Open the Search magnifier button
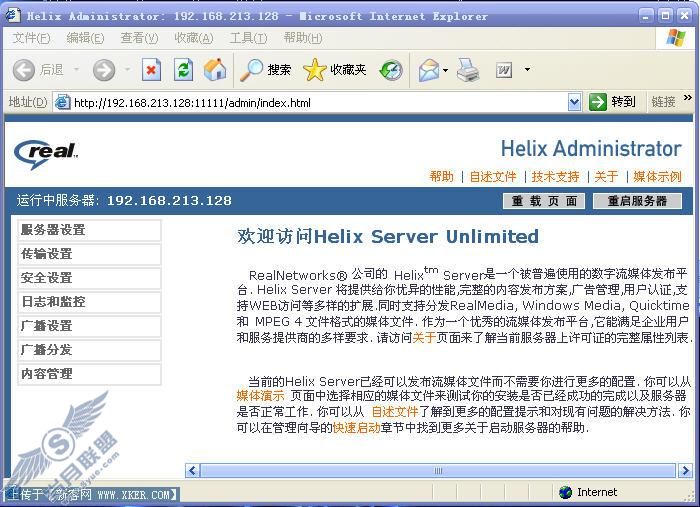The image size is (700, 507). (x=266, y=70)
